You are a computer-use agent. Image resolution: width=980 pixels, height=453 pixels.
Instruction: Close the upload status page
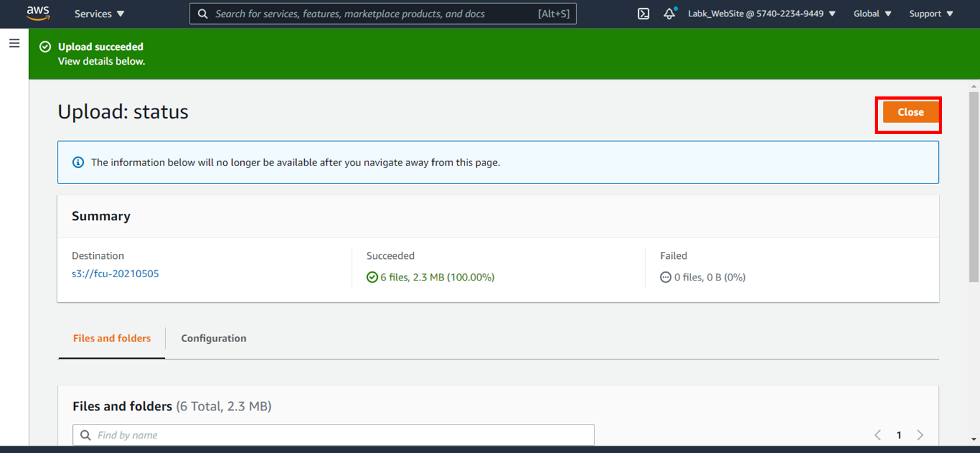(910, 112)
